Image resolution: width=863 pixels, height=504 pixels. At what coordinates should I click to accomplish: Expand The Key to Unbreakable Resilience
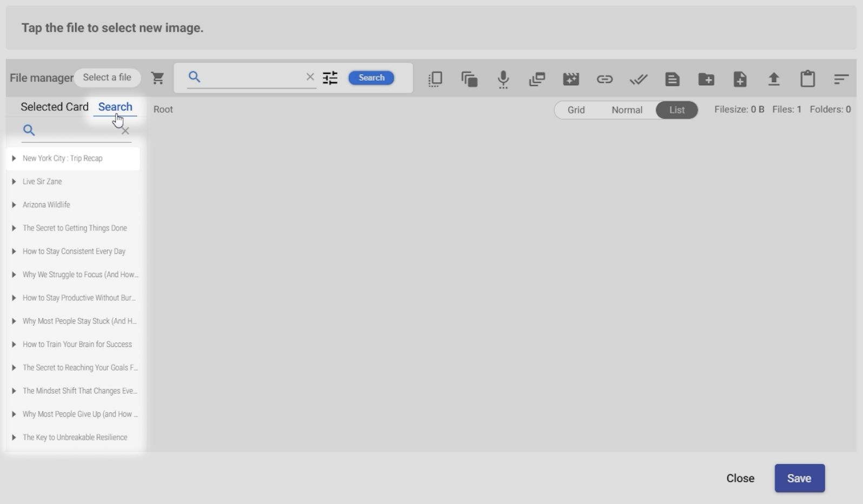14,438
